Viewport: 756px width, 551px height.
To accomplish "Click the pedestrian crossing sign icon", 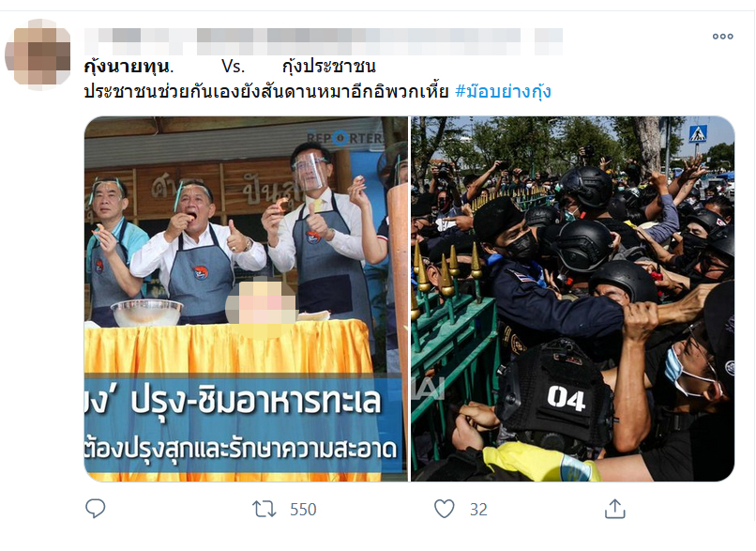I will (698, 133).
